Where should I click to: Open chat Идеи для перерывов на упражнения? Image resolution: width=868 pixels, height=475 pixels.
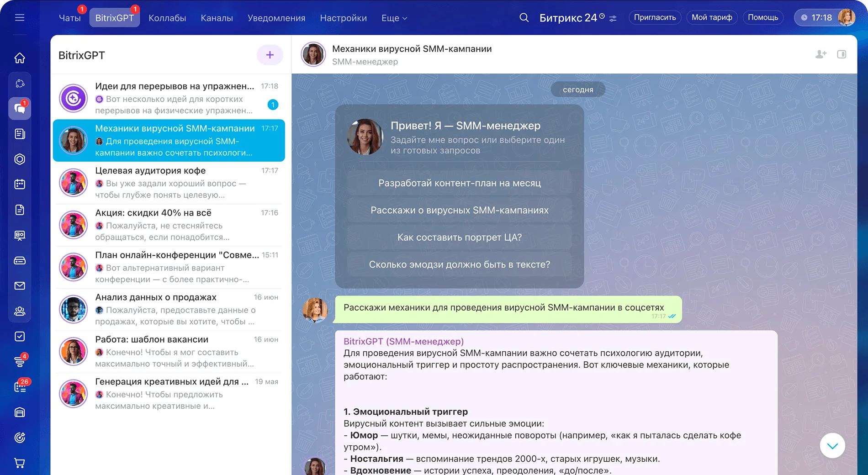point(169,98)
